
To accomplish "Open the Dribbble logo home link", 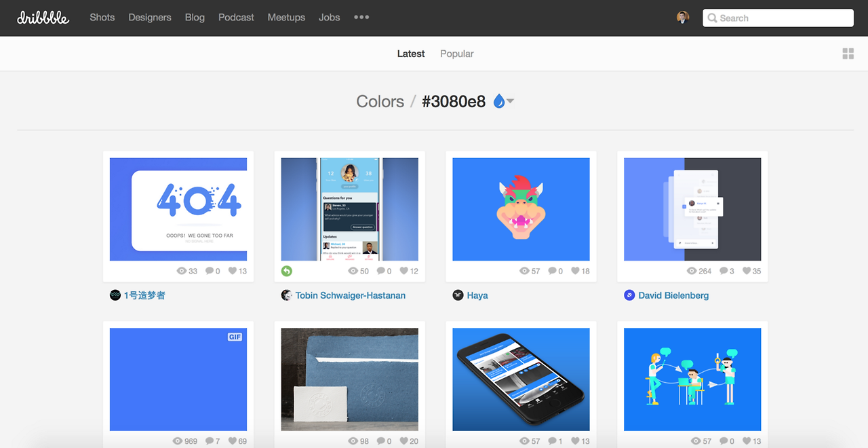I will (x=43, y=18).
